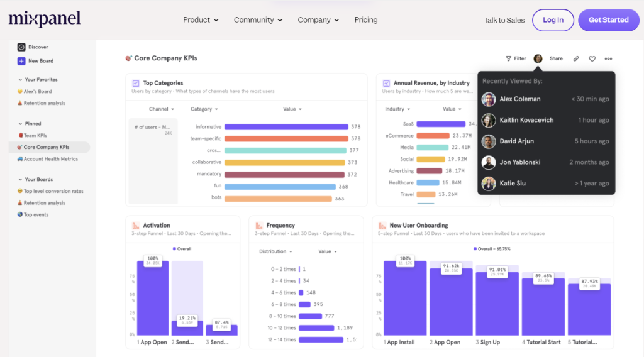Click the Get Started button
Viewport: 644px width, 357px height.
(608, 20)
